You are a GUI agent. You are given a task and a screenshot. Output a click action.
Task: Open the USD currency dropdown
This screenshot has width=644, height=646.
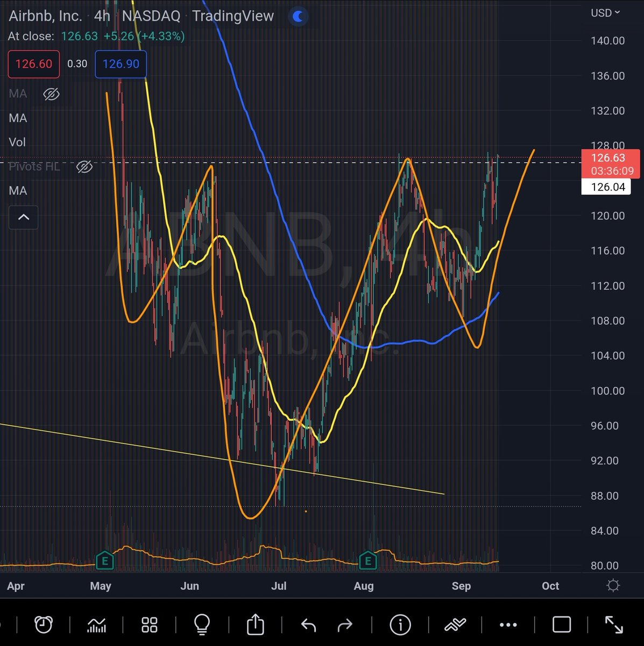click(x=605, y=13)
